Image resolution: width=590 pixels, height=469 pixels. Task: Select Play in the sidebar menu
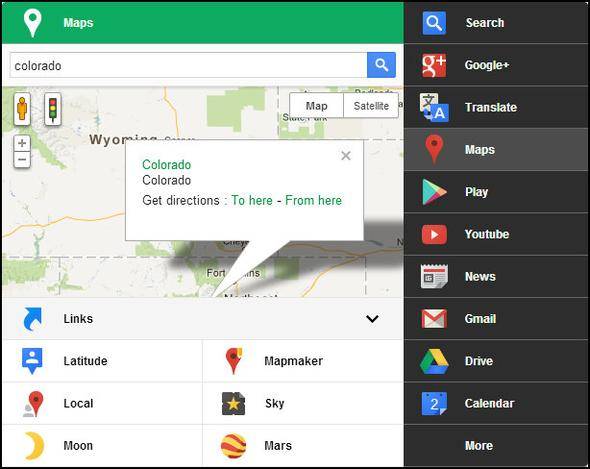click(497, 192)
